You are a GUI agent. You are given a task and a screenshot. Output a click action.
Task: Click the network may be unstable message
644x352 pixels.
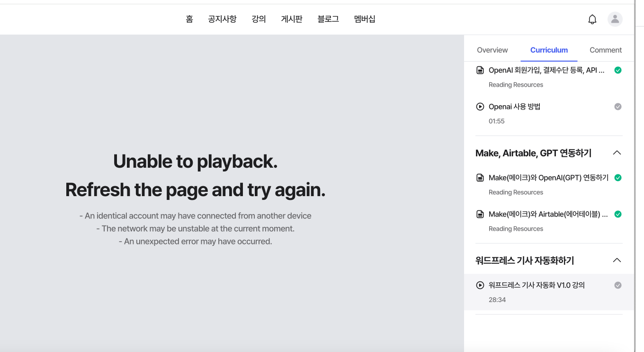pyautogui.click(x=195, y=229)
